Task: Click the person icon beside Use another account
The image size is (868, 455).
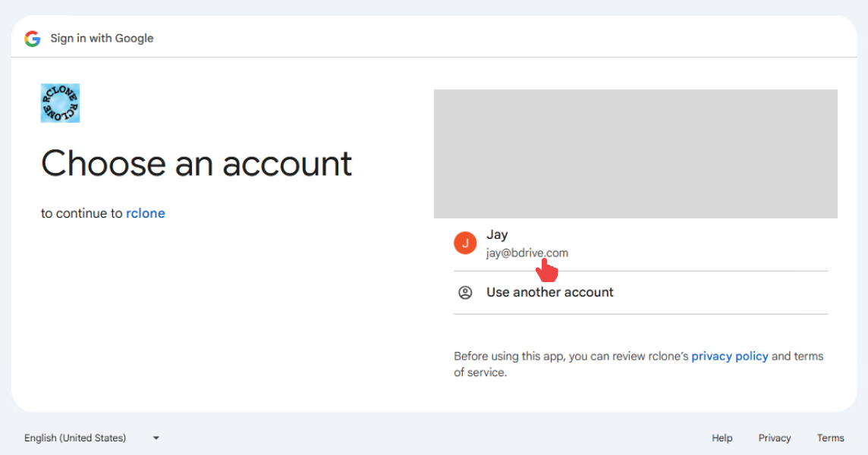Action: 465,292
